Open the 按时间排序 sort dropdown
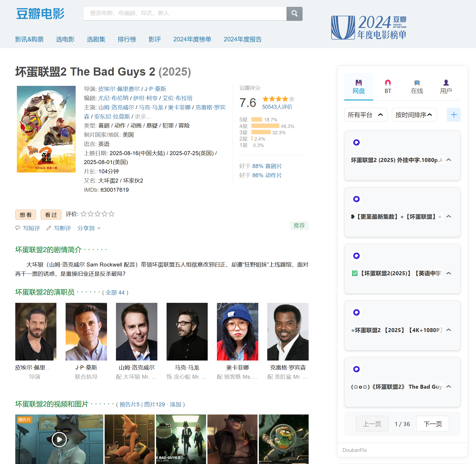476x464 pixels. [414, 115]
